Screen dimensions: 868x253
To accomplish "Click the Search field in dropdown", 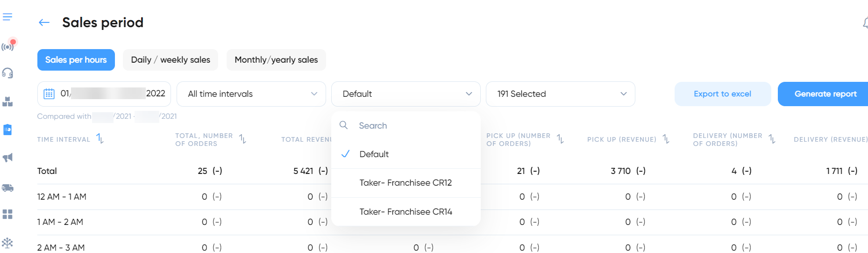I will click(x=406, y=126).
